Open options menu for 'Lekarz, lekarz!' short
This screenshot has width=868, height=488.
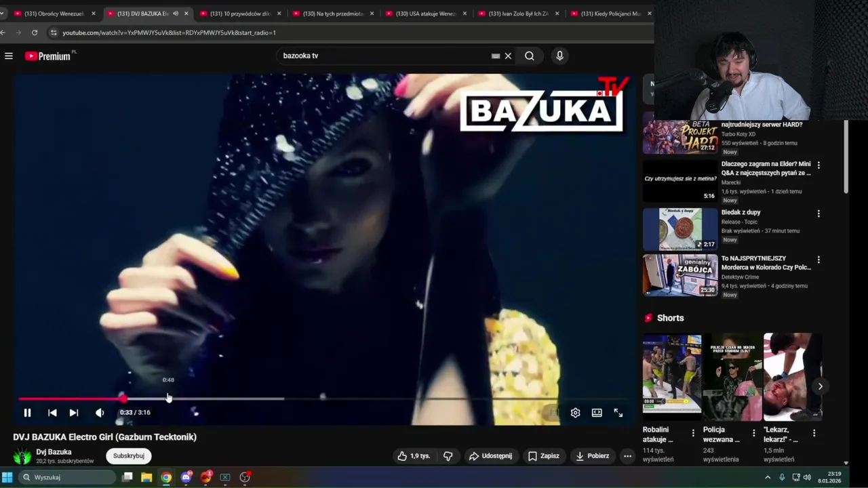pyautogui.click(x=814, y=433)
